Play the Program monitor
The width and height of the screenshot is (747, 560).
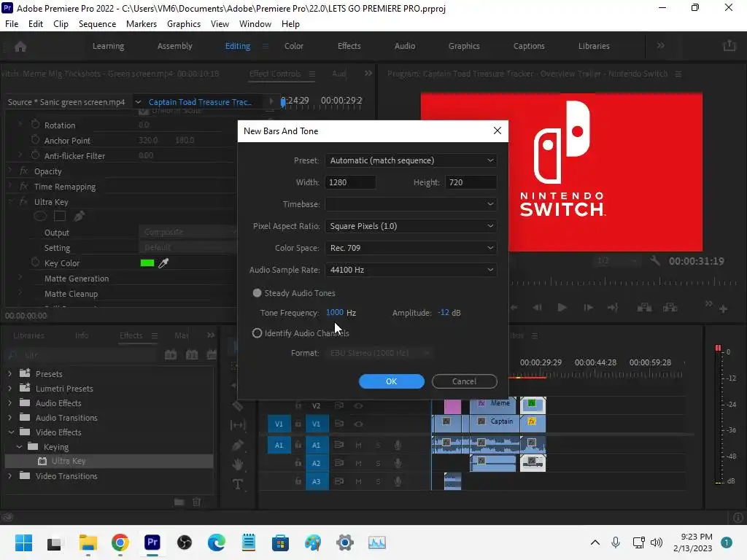(x=562, y=308)
